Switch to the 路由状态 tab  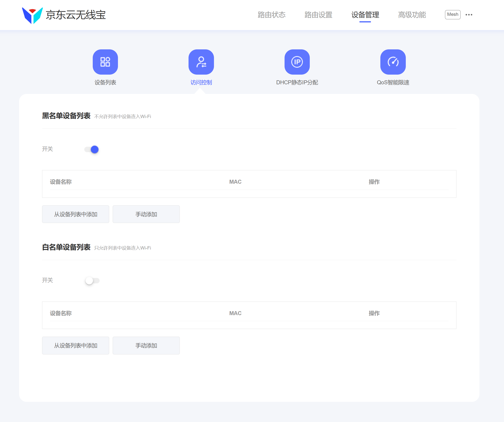[272, 15]
